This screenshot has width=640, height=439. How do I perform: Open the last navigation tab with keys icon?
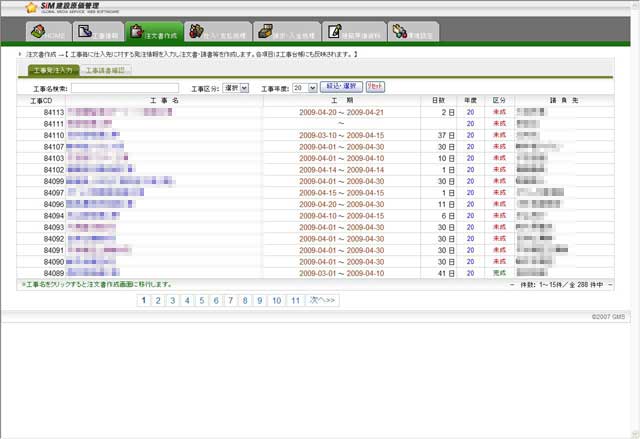tap(400, 33)
